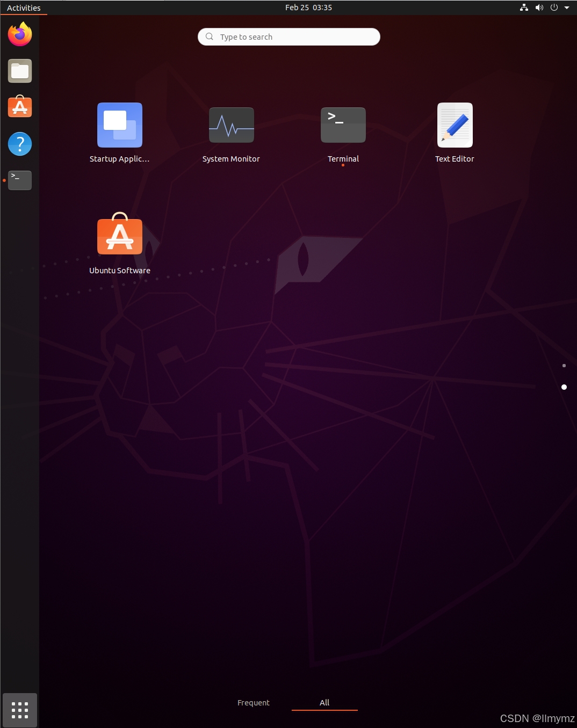Open the Help icon in the dock
This screenshot has width=577, height=728.
coord(20,144)
